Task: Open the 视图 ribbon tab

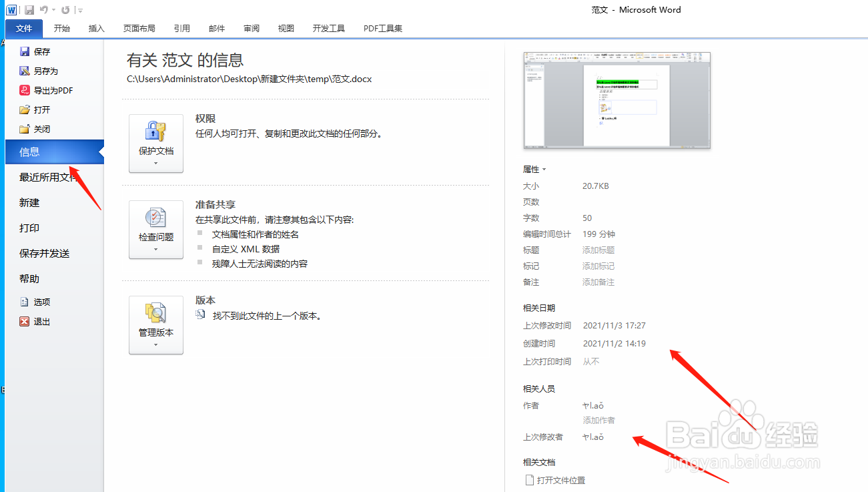Action: coord(286,29)
